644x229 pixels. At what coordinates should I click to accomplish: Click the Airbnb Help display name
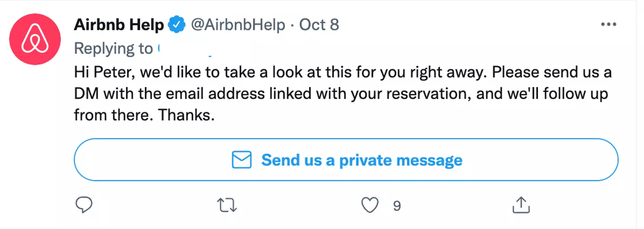(119, 25)
